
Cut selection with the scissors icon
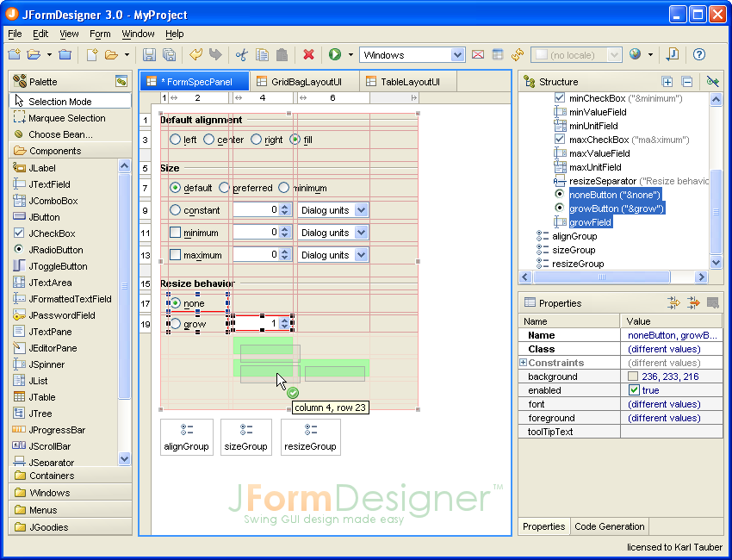[241, 54]
